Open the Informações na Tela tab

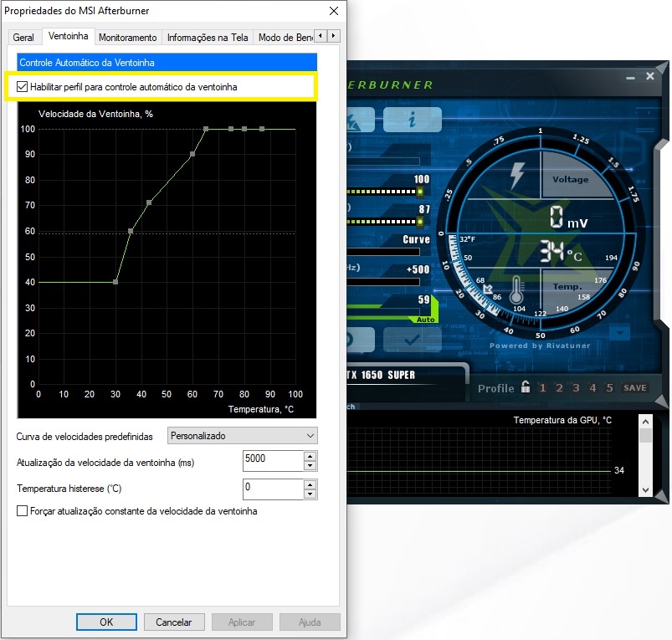208,38
